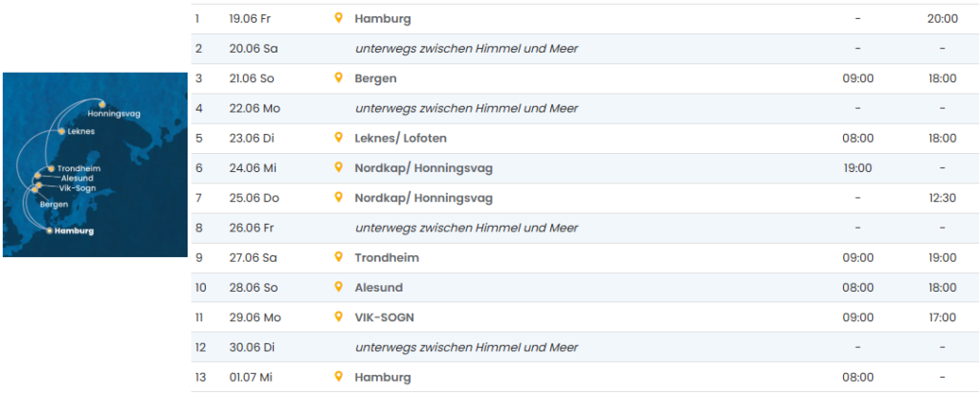Click the pin for Nordkap on 25.06
980x393 pixels.
tap(338, 198)
